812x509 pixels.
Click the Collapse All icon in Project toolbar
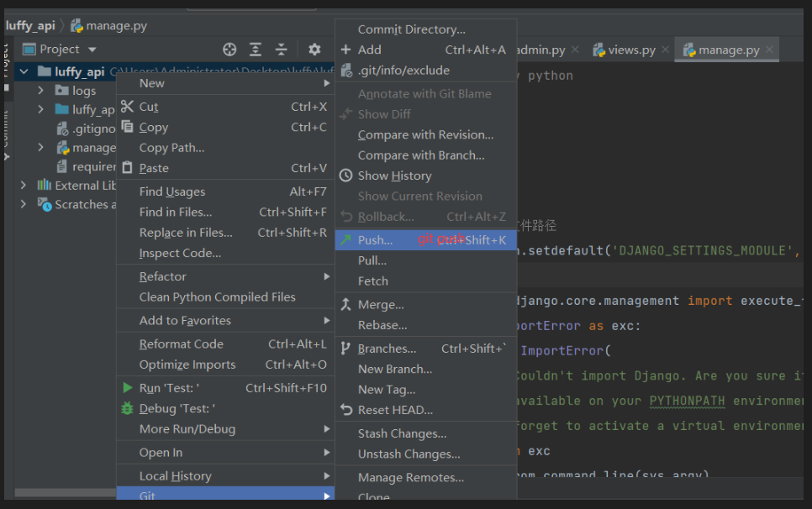click(x=282, y=50)
